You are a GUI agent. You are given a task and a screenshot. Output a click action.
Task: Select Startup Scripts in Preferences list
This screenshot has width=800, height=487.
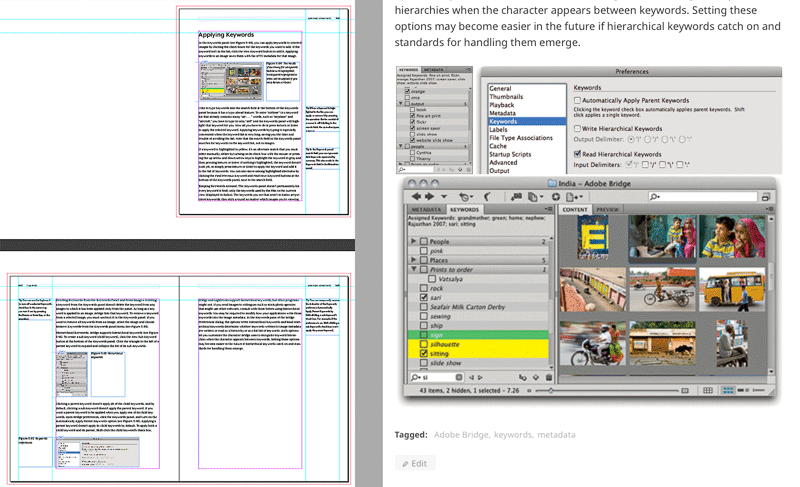pyautogui.click(x=510, y=154)
